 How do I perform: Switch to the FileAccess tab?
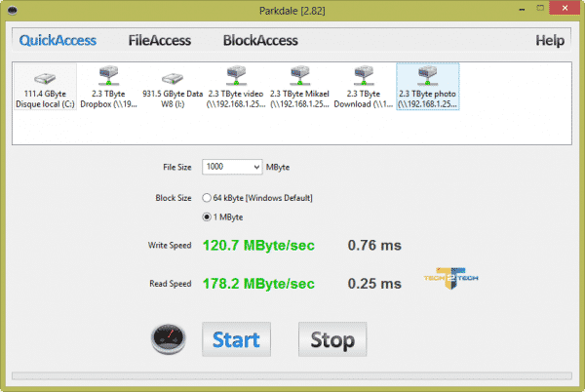(x=160, y=40)
